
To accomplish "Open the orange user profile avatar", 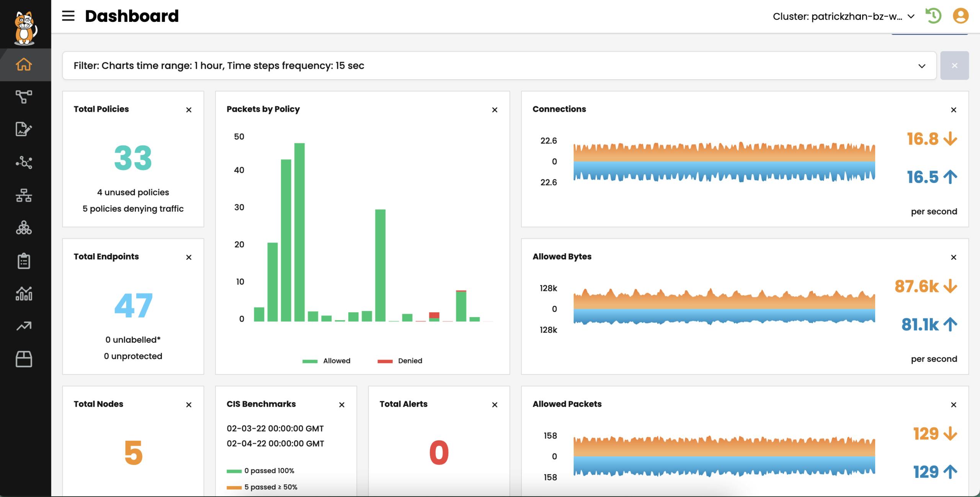I will (x=960, y=16).
